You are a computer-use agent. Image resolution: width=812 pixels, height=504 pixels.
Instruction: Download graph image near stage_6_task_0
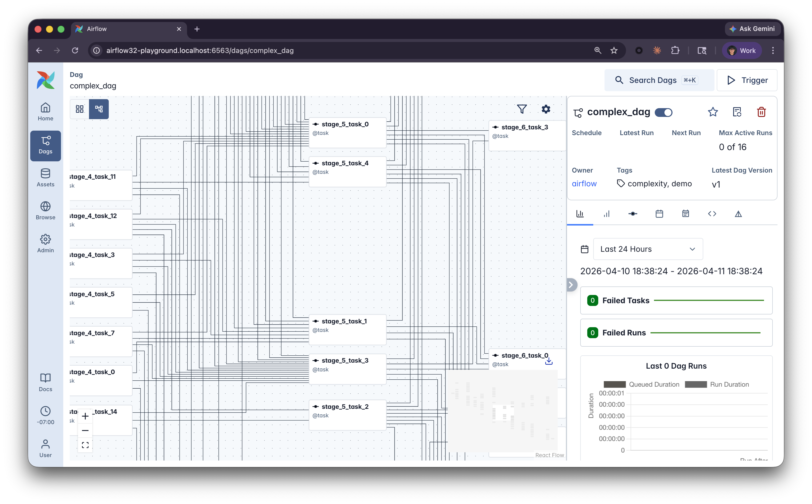point(549,361)
